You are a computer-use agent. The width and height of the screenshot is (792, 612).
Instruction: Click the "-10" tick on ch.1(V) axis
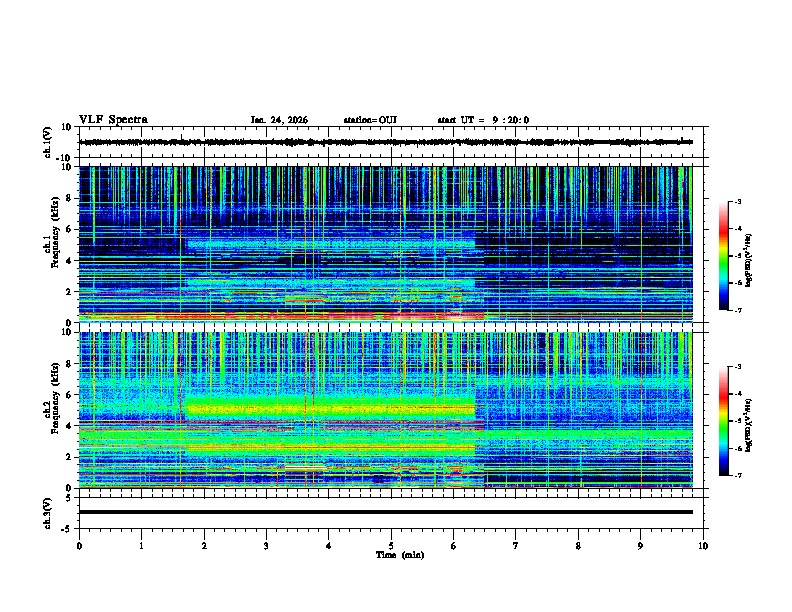point(65,158)
